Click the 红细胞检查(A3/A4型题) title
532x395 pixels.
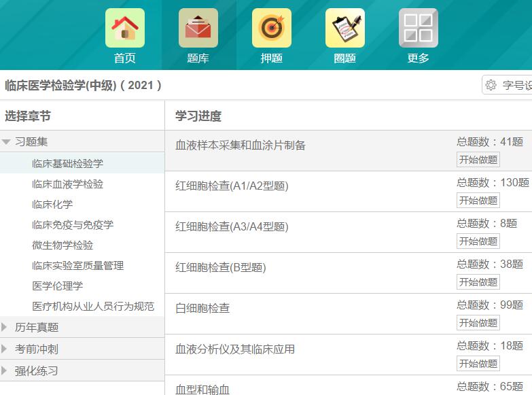232,226
